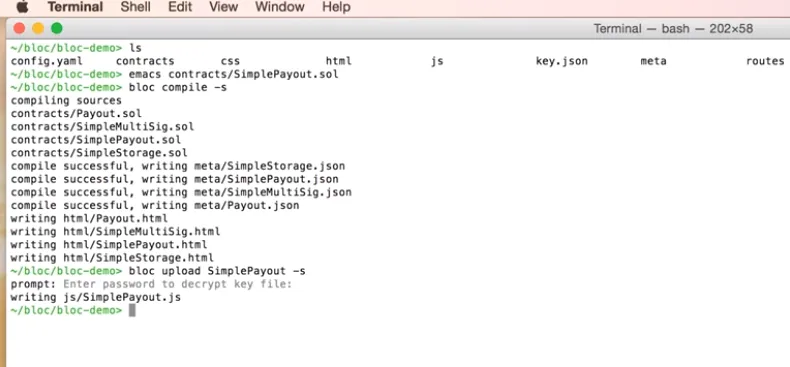The width and height of the screenshot is (790, 367).
Task: Click 'writing meta/SimpleStorage.json' line
Action: click(x=243, y=166)
